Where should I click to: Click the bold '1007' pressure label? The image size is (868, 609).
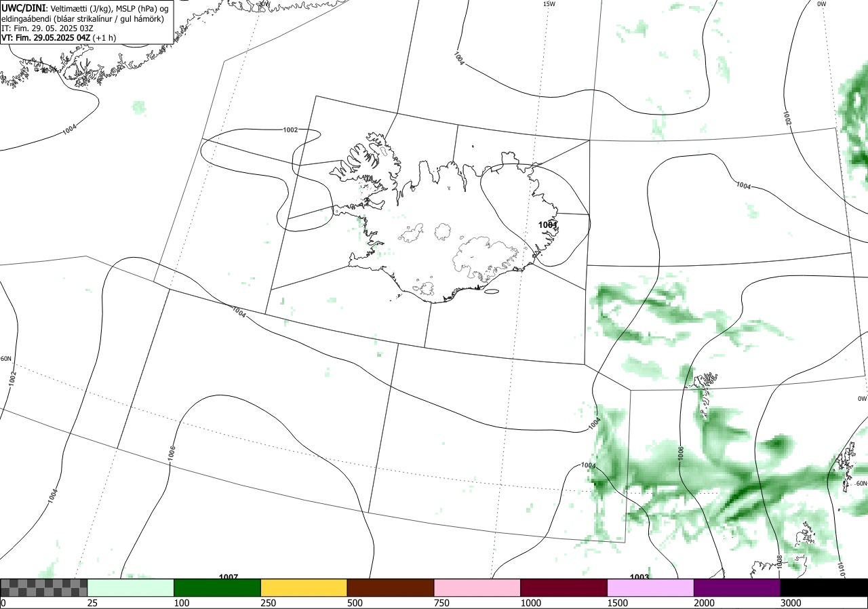click(229, 577)
